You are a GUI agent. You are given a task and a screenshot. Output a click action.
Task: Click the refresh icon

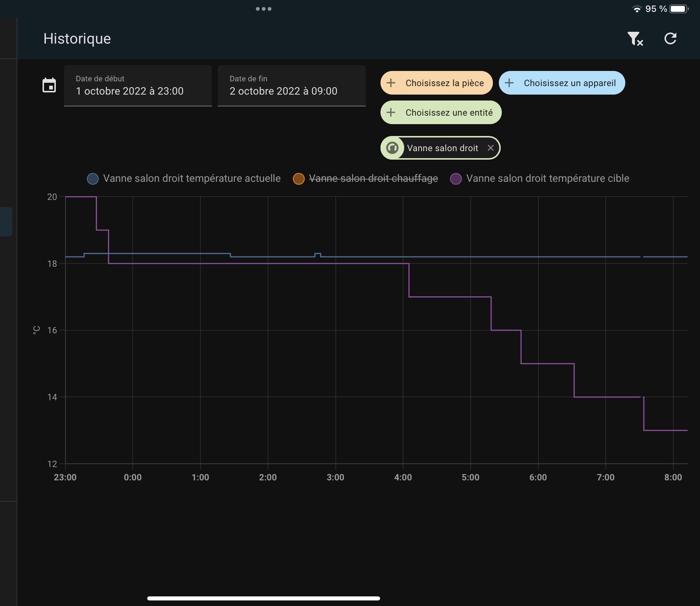pyautogui.click(x=670, y=38)
